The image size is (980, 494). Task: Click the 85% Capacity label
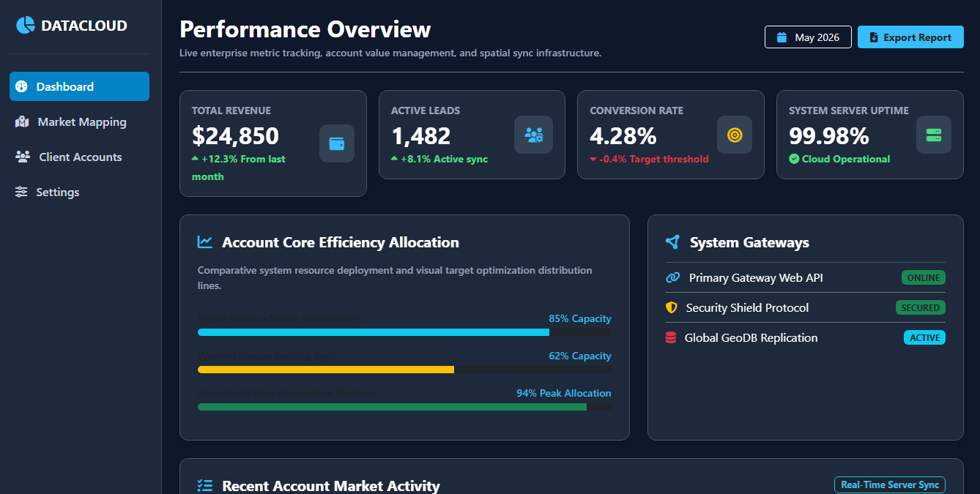pos(580,318)
